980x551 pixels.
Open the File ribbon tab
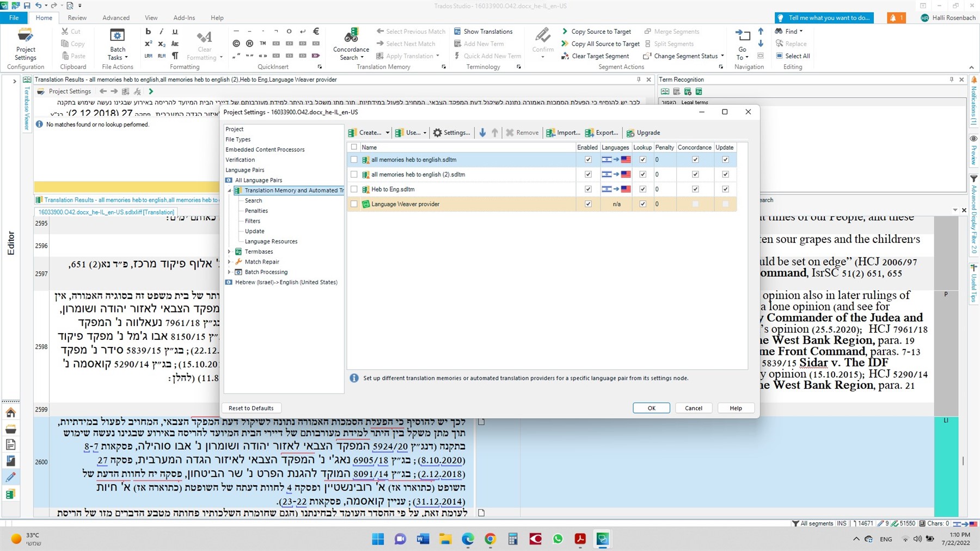point(14,18)
